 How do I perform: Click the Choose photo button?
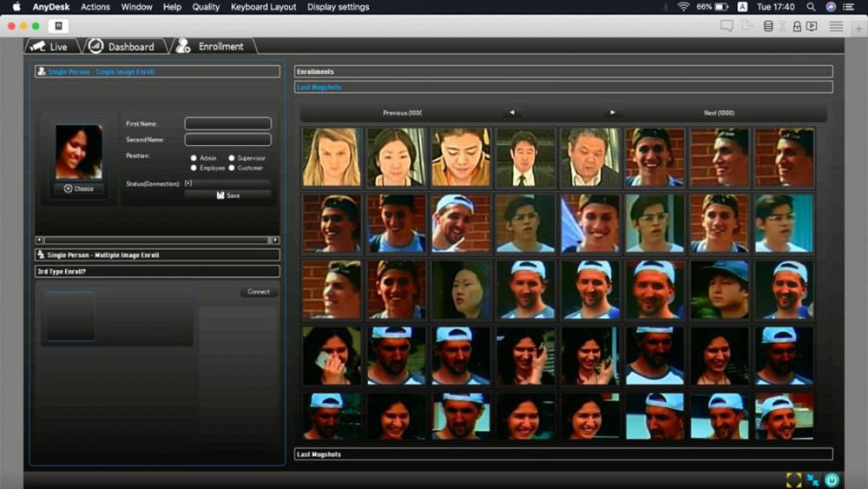coord(79,188)
